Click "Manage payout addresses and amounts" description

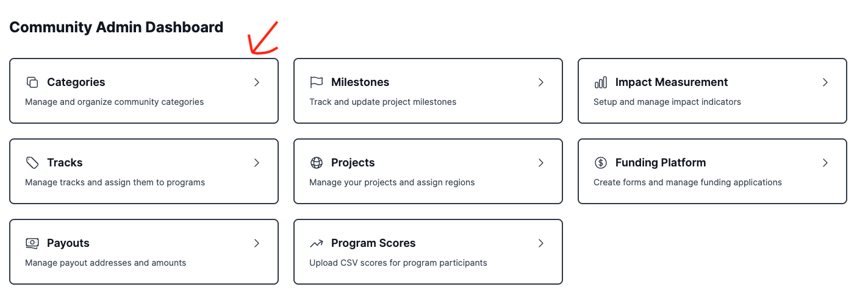click(x=106, y=263)
